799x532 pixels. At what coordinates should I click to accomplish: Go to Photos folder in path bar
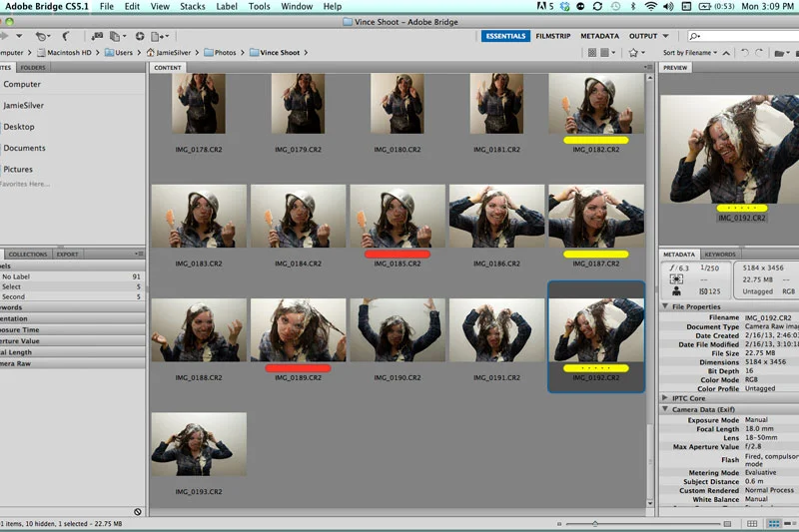220,53
